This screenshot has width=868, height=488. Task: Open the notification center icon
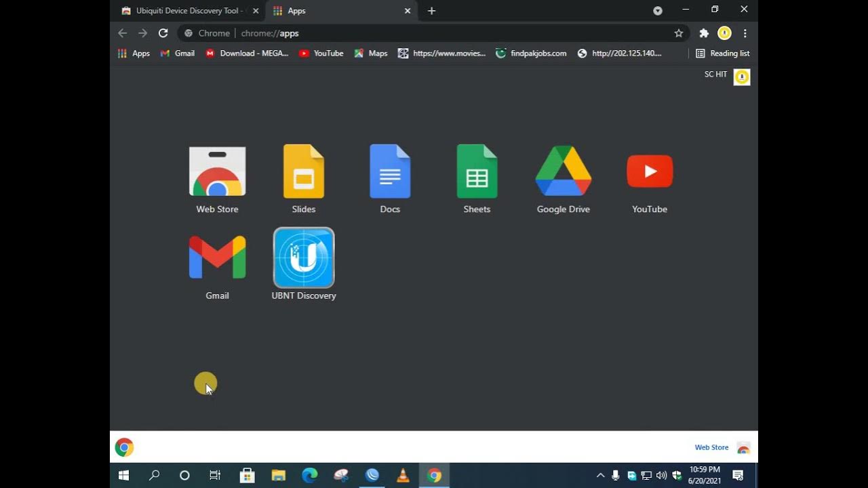[738, 475]
